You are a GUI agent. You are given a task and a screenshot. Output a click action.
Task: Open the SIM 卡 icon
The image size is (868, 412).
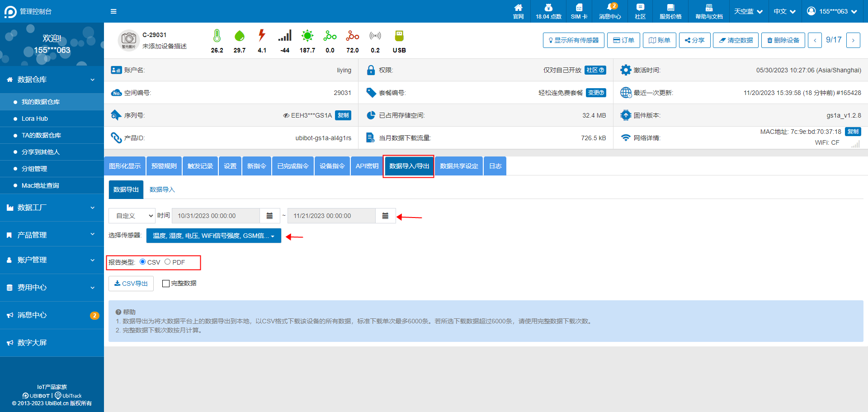[579, 11]
